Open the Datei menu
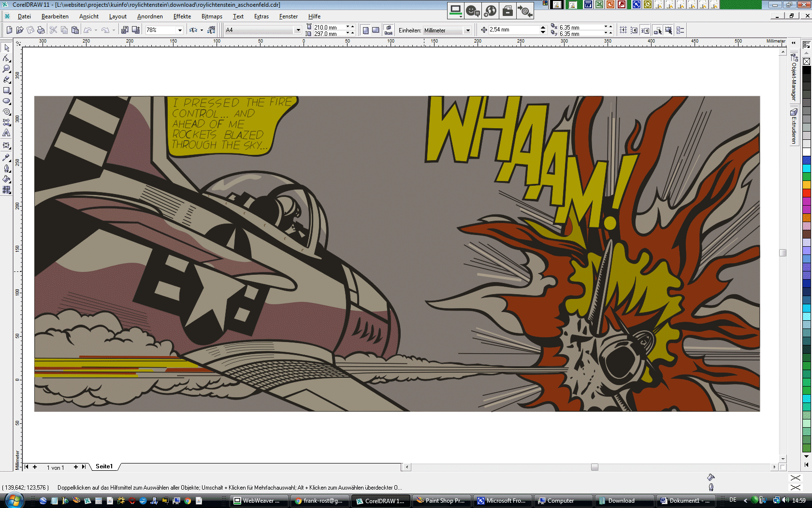Viewport: 812px width, 508px height. tap(24, 16)
